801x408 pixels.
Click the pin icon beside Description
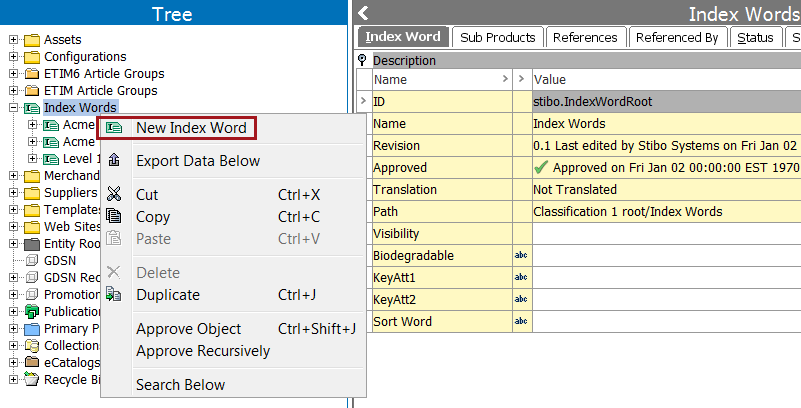[363, 60]
